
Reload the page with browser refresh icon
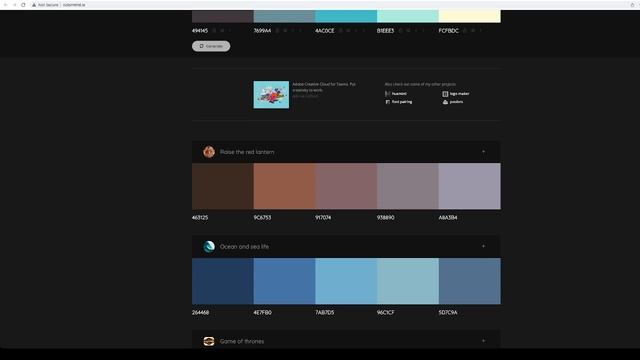tap(23, 5)
